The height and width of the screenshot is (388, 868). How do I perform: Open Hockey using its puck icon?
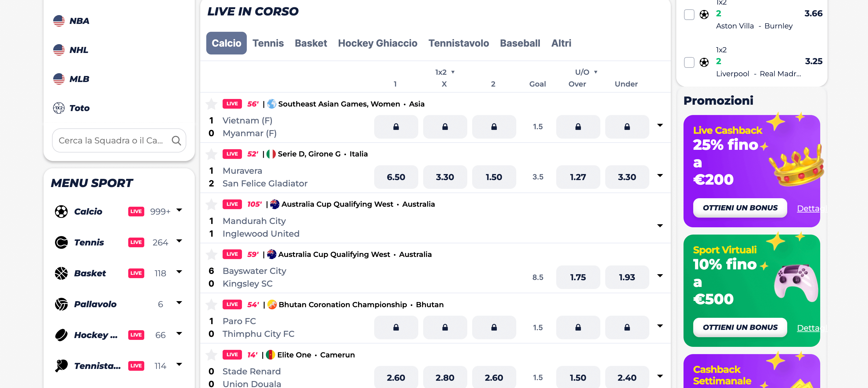61,335
